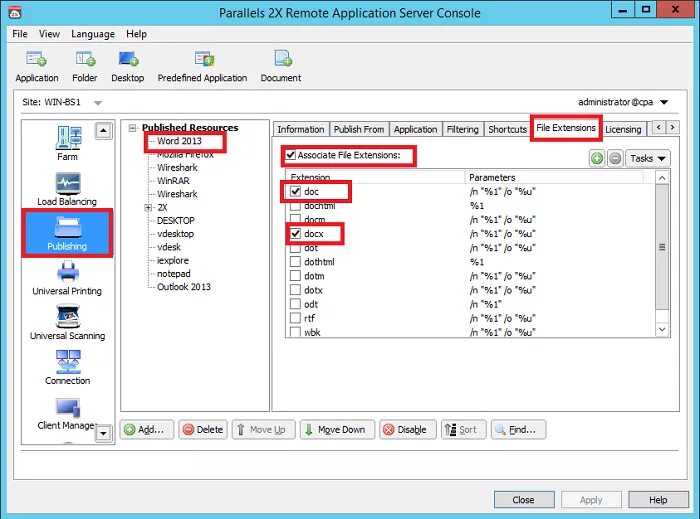
Task: Open the Help menu
Action: coord(136,34)
